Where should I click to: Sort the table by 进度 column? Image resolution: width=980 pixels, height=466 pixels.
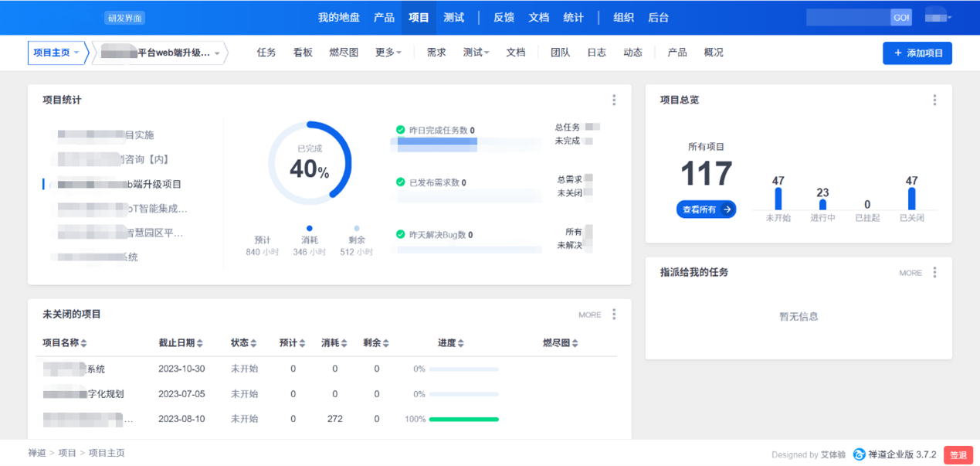(x=451, y=343)
